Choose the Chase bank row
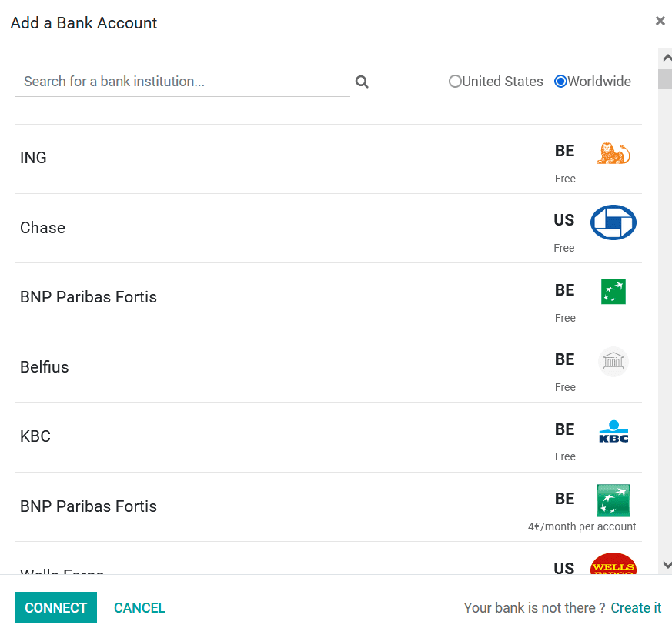This screenshot has width=672, height=635. tap(328, 229)
